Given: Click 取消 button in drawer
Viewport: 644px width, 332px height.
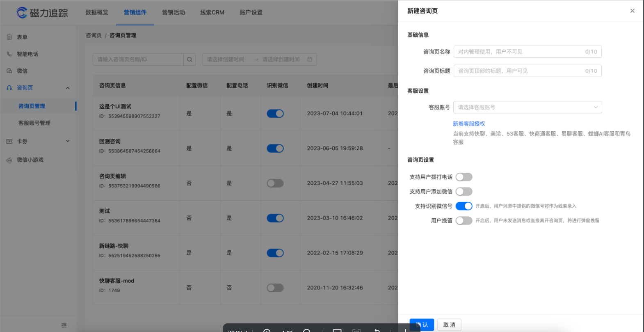Looking at the screenshot, I should click(x=449, y=325).
